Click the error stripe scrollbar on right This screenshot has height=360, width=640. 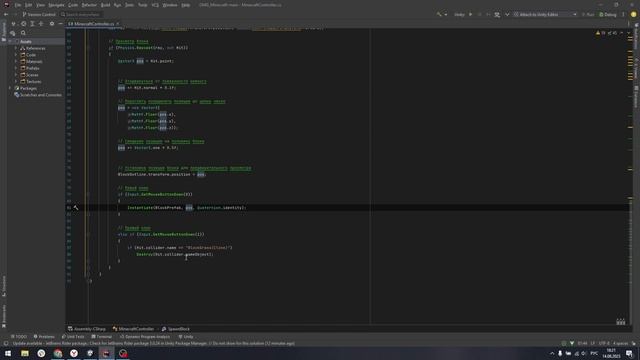click(x=630, y=176)
